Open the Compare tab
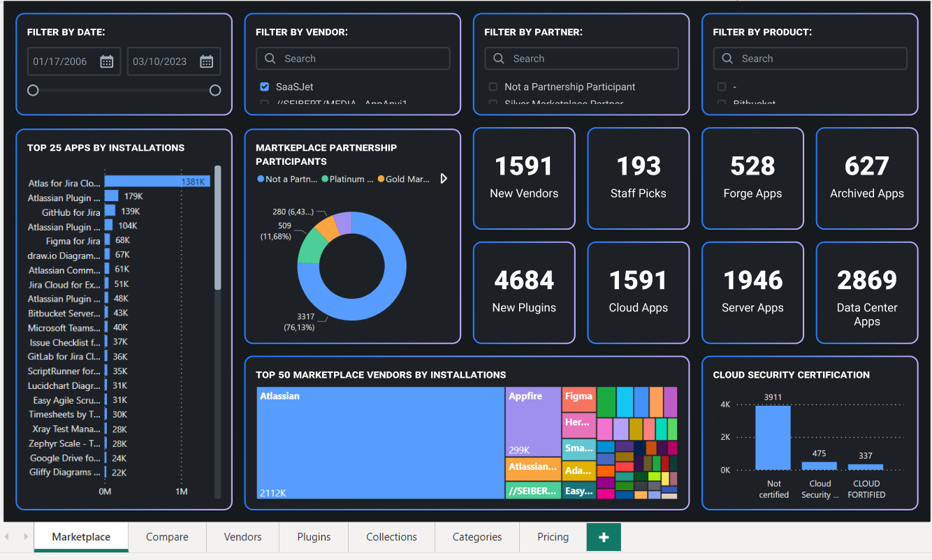 [167, 537]
